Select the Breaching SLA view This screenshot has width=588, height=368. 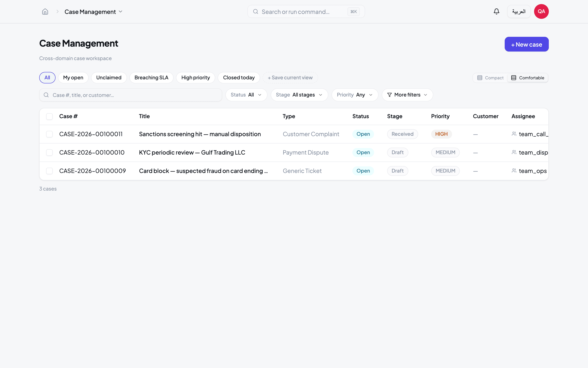(x=151, y=78)
